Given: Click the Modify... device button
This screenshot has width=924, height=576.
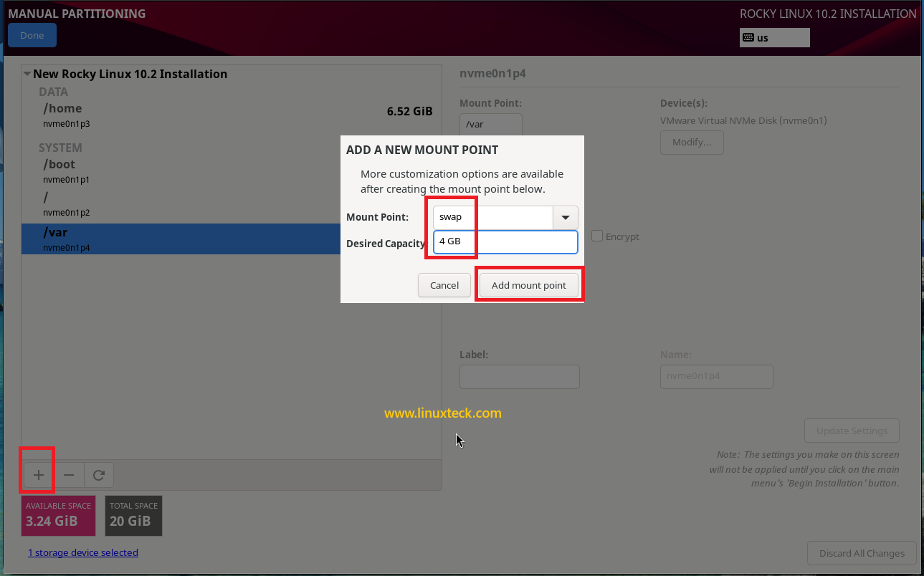Looking at the screenshot, I should 692,142.
